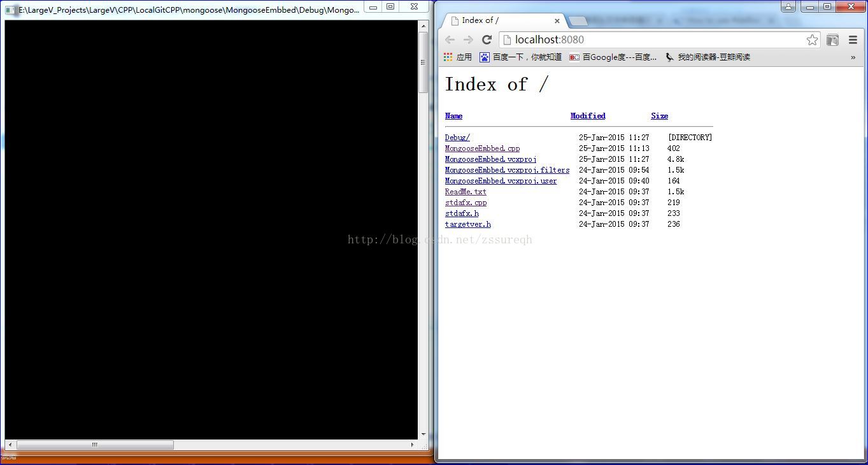868x465 pixels.
Task: Click console window scroll up arrow
Action: (423, 25)
